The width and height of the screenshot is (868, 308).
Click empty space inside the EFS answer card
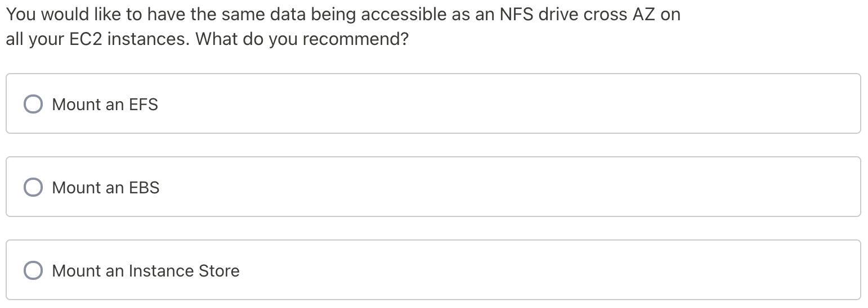click(507, 104)
